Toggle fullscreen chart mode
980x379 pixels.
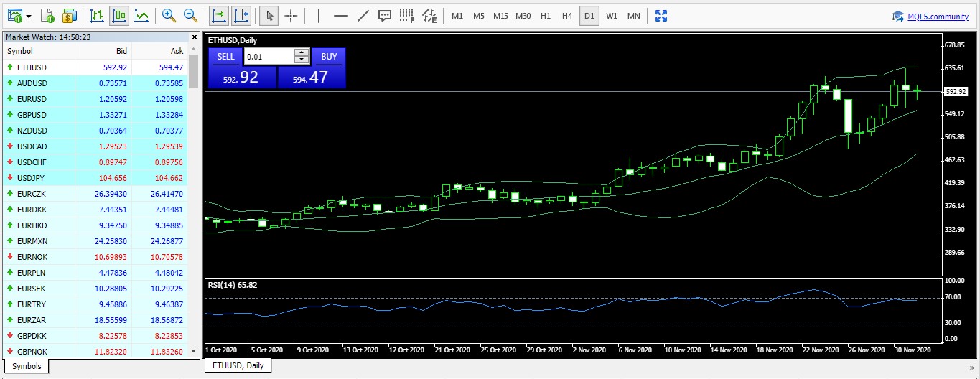[x=661, y=15]
